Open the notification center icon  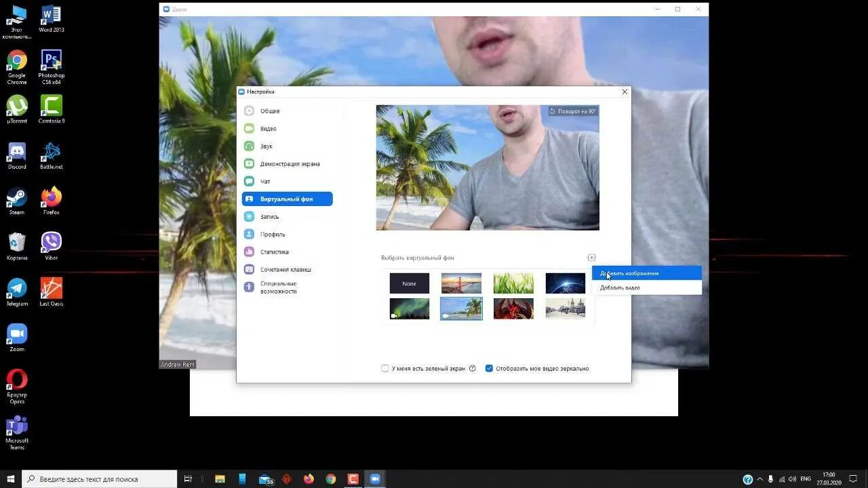(x=854, y=479)
